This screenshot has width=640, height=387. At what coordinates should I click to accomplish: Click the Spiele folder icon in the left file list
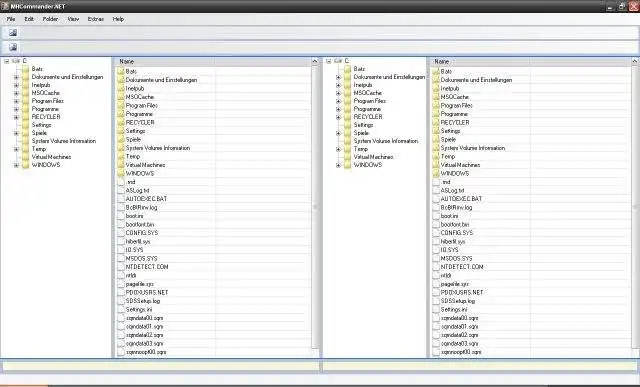pyautogui.click(x=120, y=139)
